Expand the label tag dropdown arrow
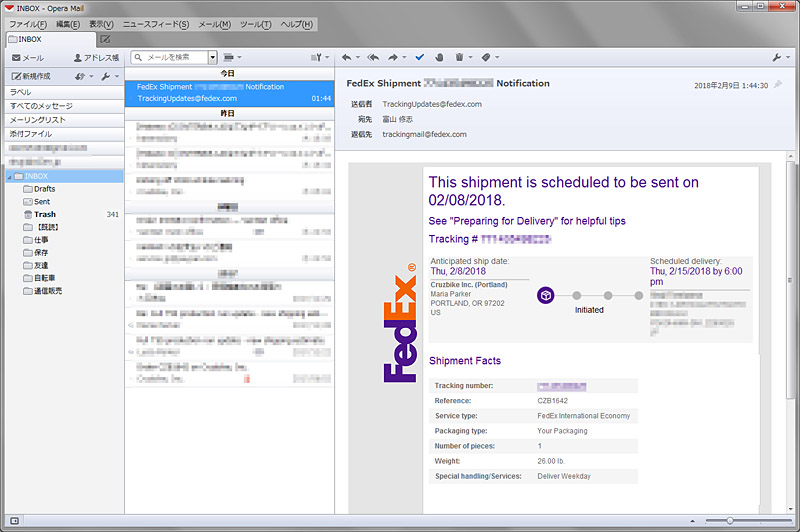800x532 pixels. coord(497,57)
